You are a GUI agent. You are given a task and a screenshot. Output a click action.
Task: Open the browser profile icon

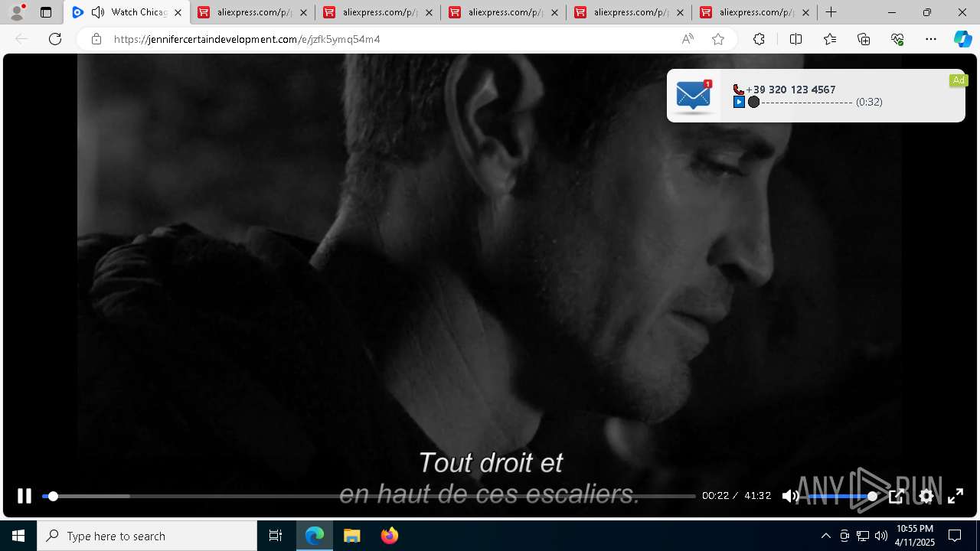click(17, 12)
